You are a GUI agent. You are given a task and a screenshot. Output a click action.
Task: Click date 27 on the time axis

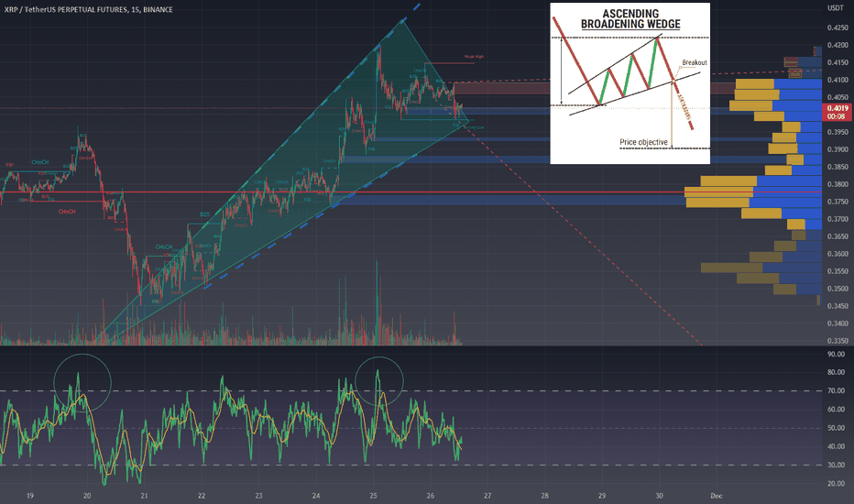point(487,496)
